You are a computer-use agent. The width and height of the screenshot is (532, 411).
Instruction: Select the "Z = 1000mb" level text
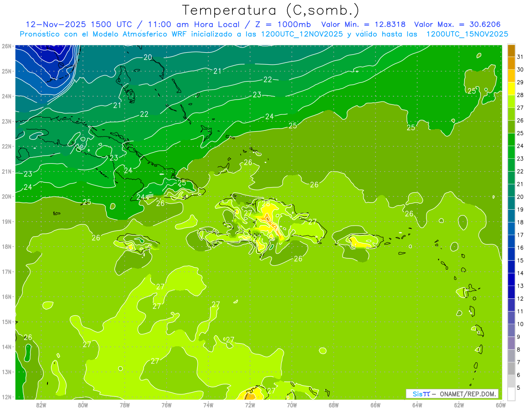283,24
